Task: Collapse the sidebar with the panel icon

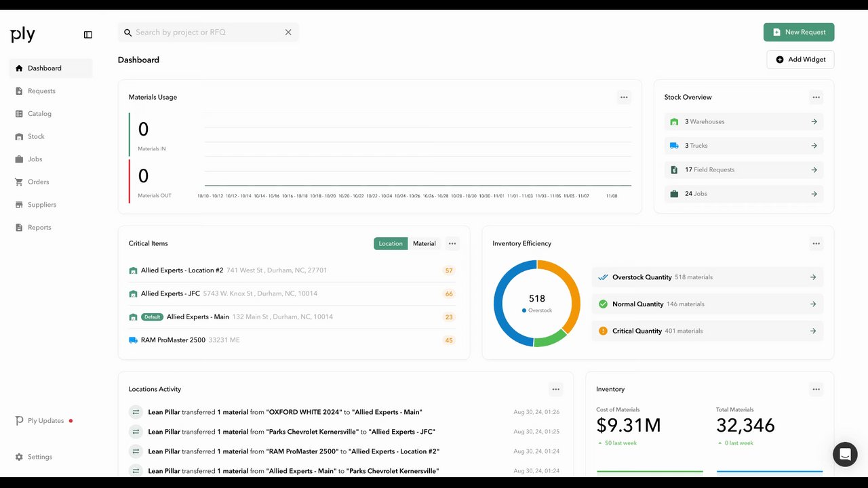Action: [88, 35]
